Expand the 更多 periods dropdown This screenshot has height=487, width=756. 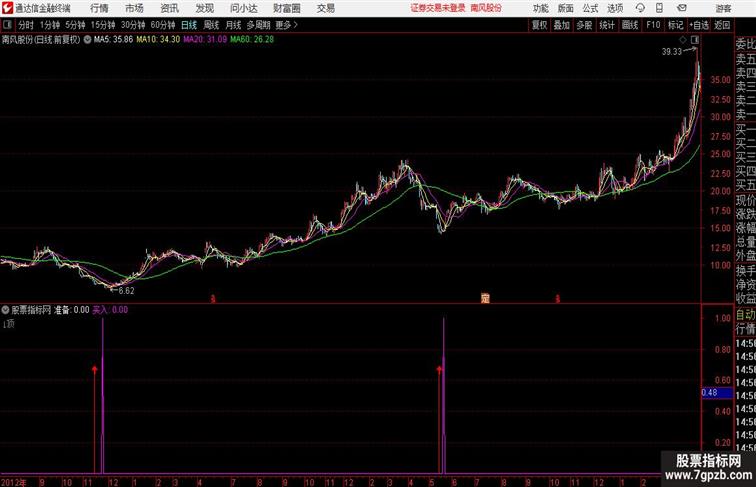(286, 25)
